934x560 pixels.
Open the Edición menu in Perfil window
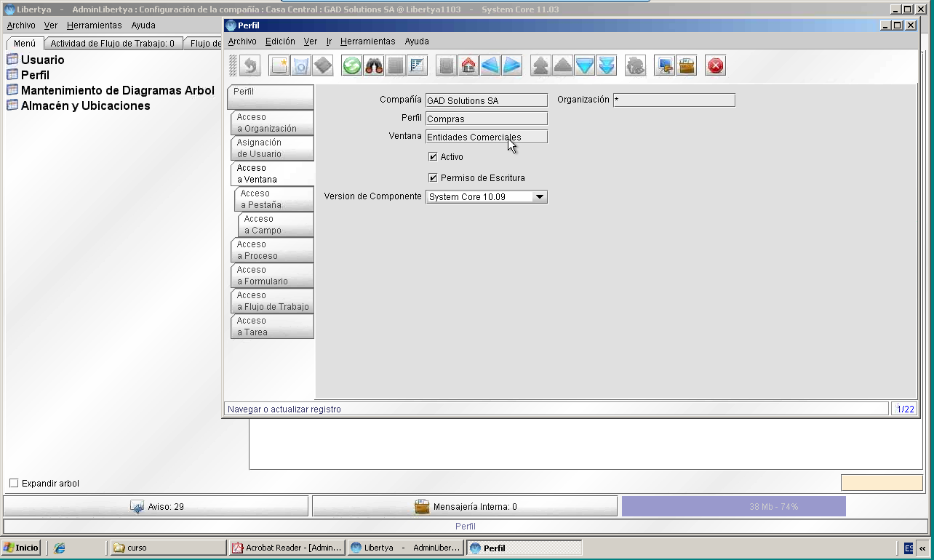tap(280, 41)
